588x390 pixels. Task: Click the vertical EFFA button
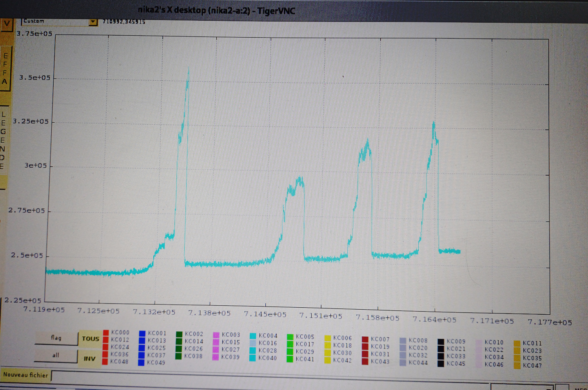click(x=5, y=69)
